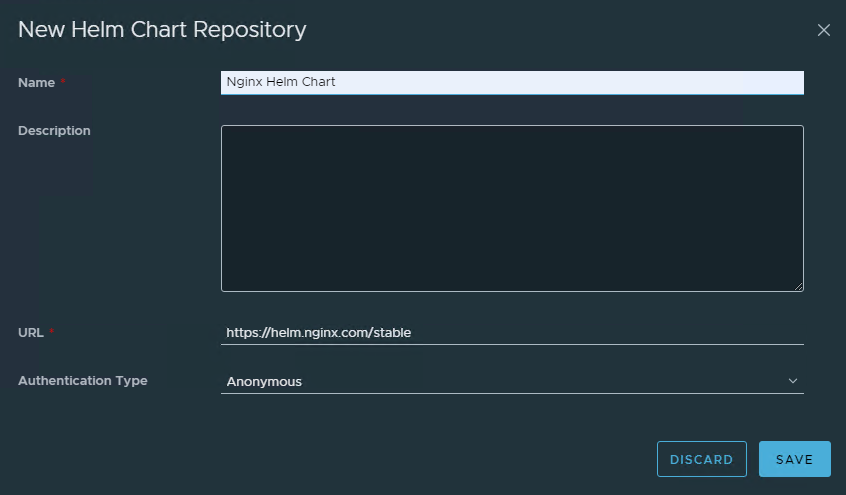The image size is (846, 495).
Task: Place cursor in "Nginx Helm Chart" text
Action: [281, 82]
